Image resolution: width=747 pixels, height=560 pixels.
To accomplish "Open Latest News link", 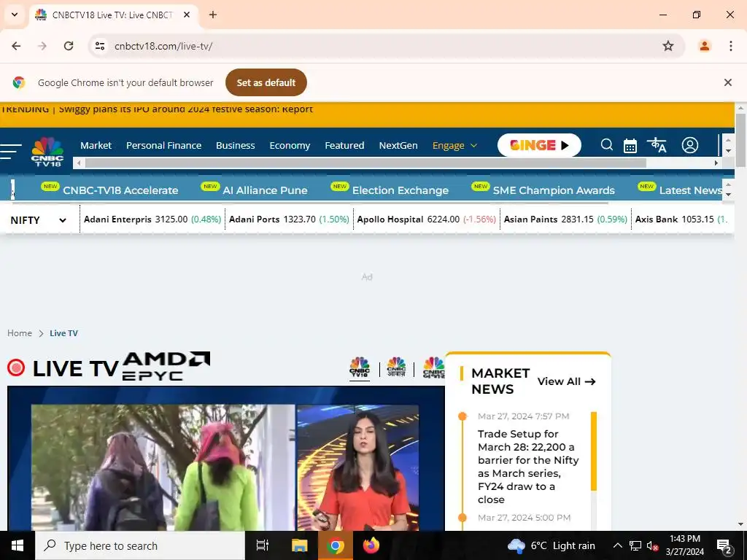I will pos(691,190).
